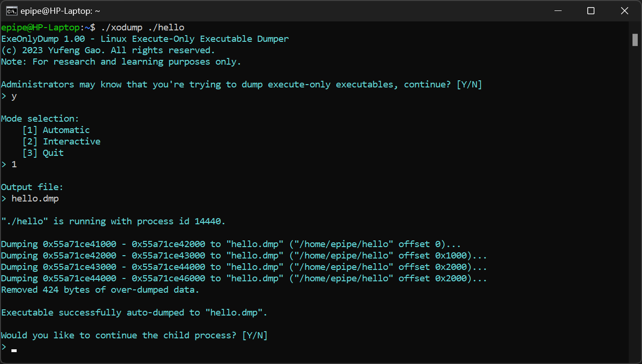Click the "ExeOnlyDump 1.00" header line

point(145,39)
